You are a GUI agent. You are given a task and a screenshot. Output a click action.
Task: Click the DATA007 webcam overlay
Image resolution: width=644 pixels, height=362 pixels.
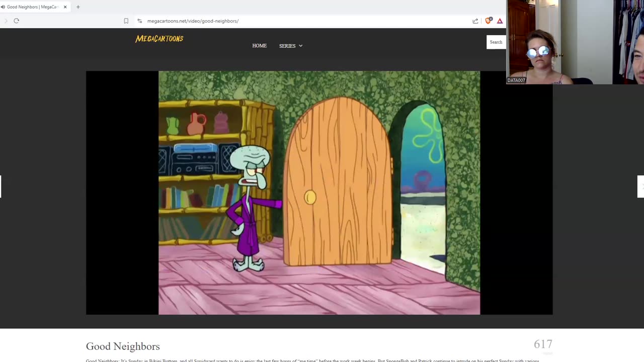[575, 42]
